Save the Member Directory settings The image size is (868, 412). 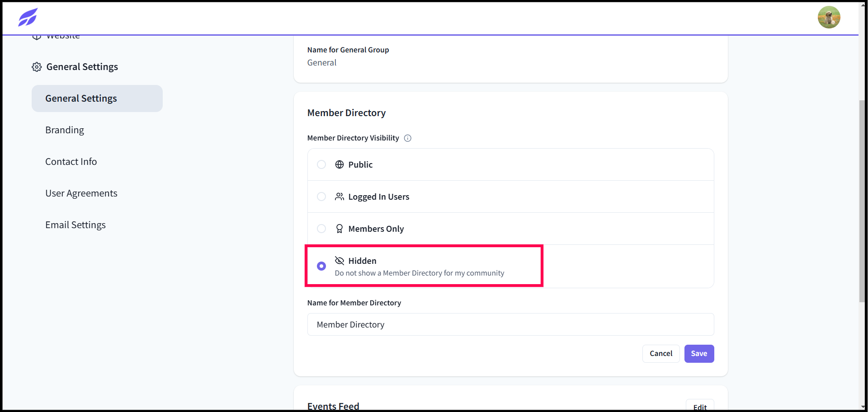(x=699, y=354)
